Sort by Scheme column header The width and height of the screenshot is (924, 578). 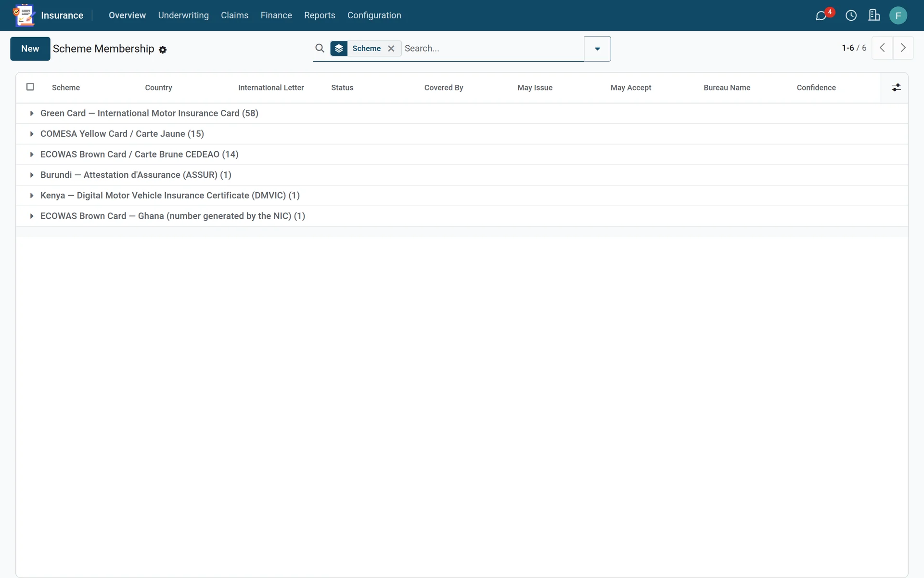tap(66, 88)
